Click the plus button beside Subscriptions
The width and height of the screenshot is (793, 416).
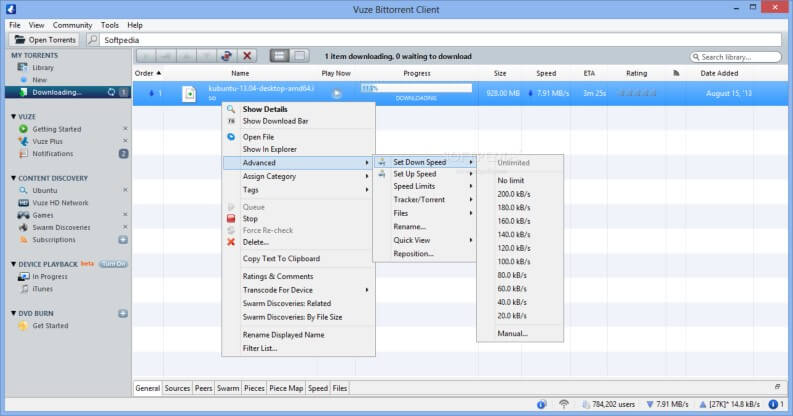123,240
